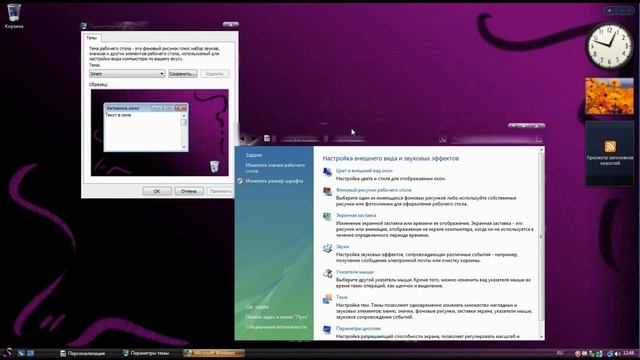640x360 pixels.
Task: Open the Цвет и внешний вид окон link
Action: click(364, 171)
